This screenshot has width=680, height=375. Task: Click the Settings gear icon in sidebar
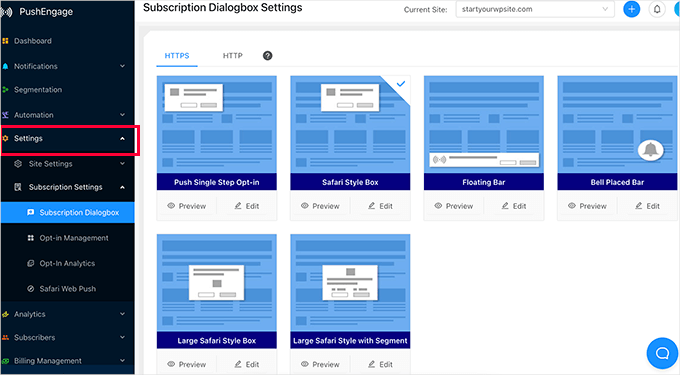point(5,138)
